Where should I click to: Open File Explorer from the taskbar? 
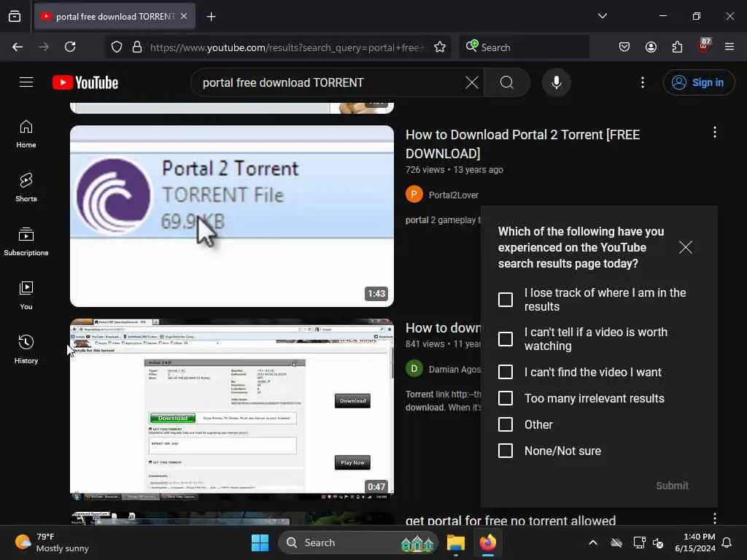[455, 542]
